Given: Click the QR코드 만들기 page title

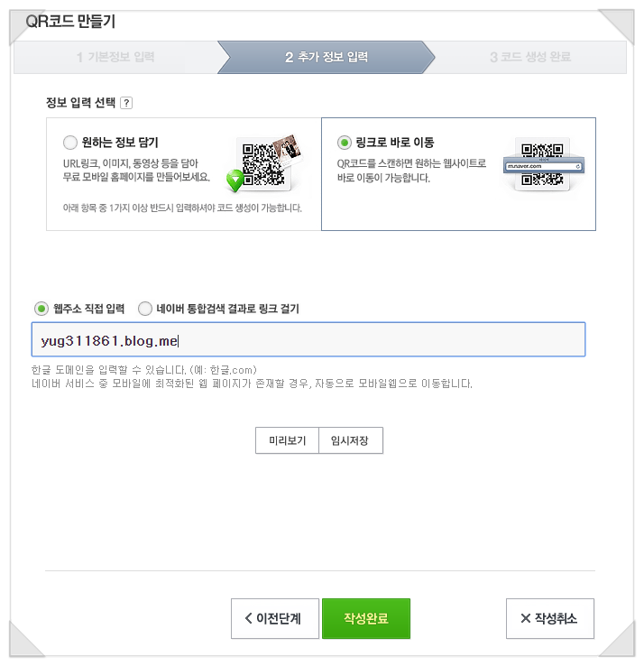Looking at the screenshot, I should point(70,22).
